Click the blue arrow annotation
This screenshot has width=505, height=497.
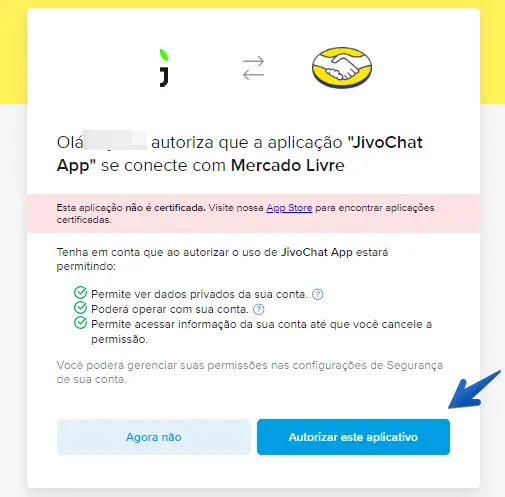coord(474,389)
